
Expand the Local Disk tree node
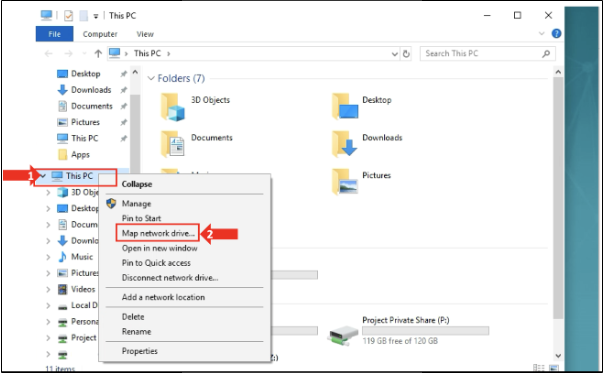click(48, 305)
